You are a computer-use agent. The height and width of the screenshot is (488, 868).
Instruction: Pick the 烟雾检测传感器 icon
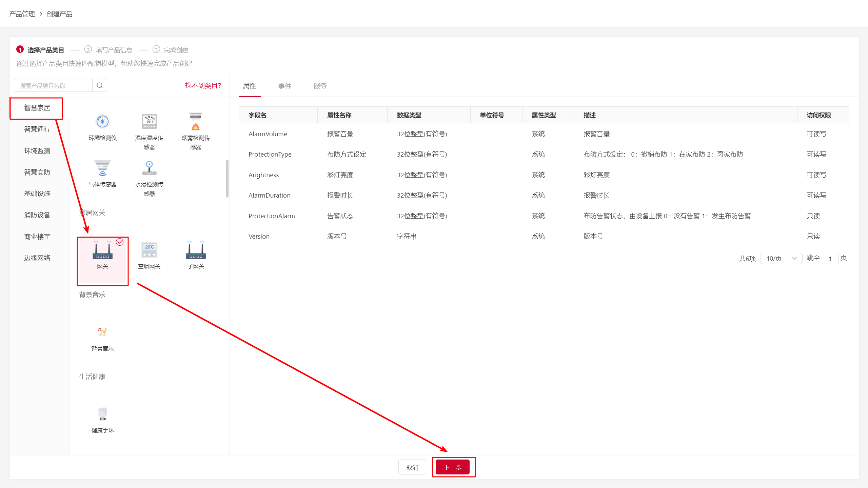click(x=196, y=122)
